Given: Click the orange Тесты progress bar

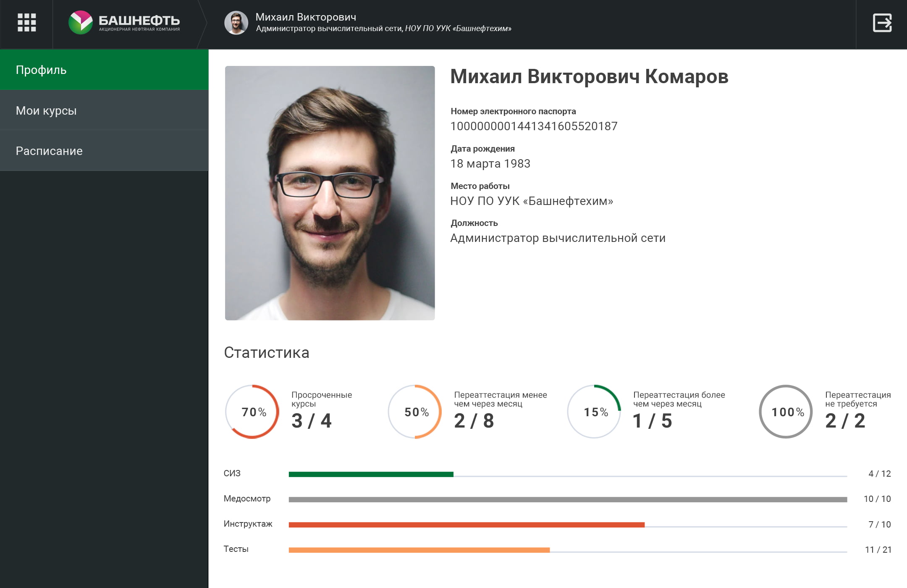Looking at the screenshot, I should 419,550.
